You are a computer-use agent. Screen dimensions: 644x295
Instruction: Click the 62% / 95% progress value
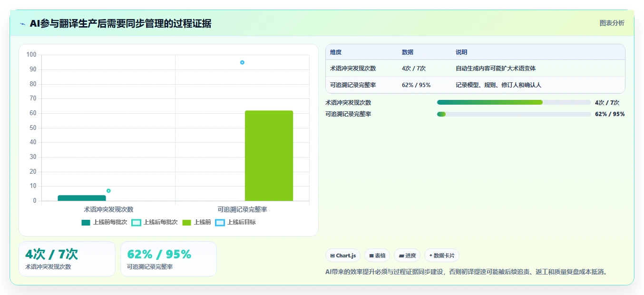click(x=610, y=114)
